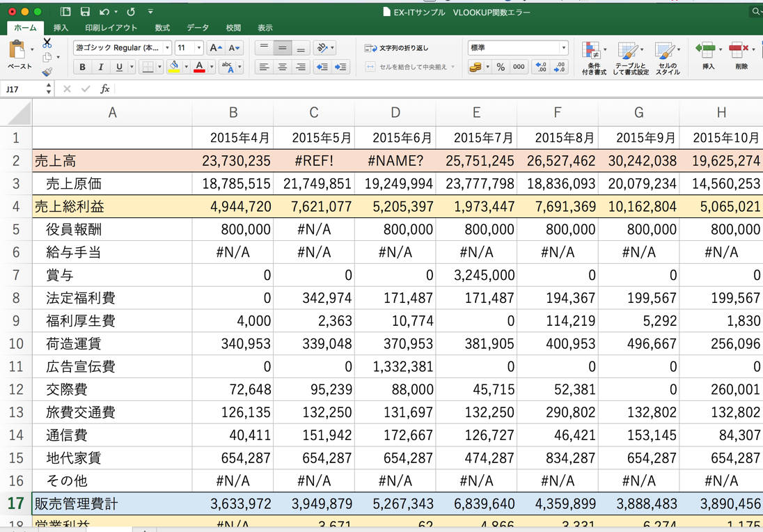The height and width of the screenshot is (532, 763).
Task: Open 条件付き書式 conditional formatting
Action: 594,58
